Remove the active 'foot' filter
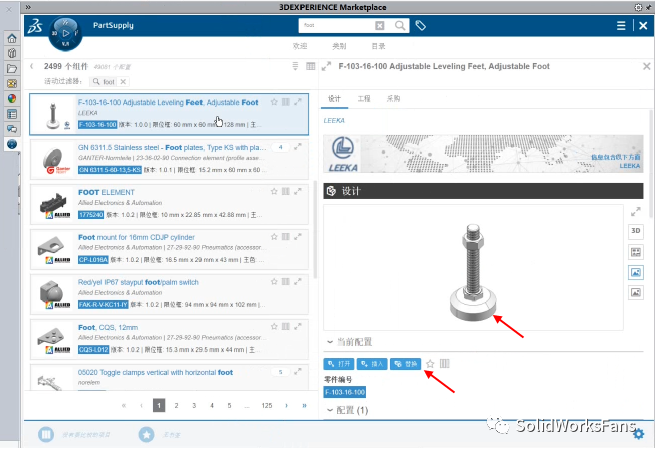This screenshot has width=656, height=452. (x=123, y=82)
